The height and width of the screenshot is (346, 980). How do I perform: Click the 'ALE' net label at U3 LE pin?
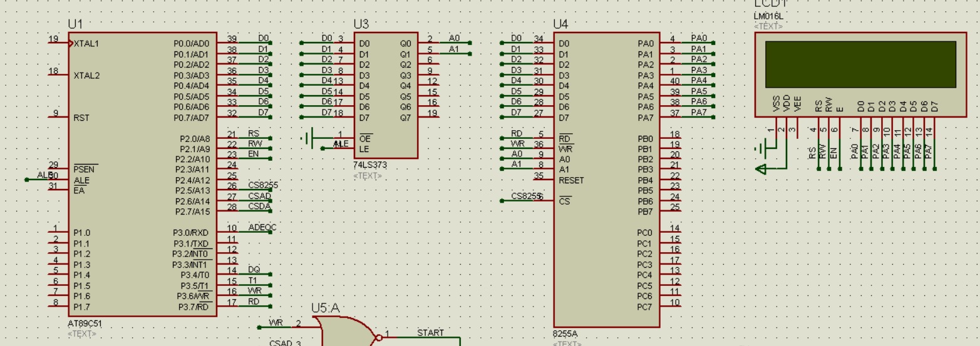click(341, 144)
